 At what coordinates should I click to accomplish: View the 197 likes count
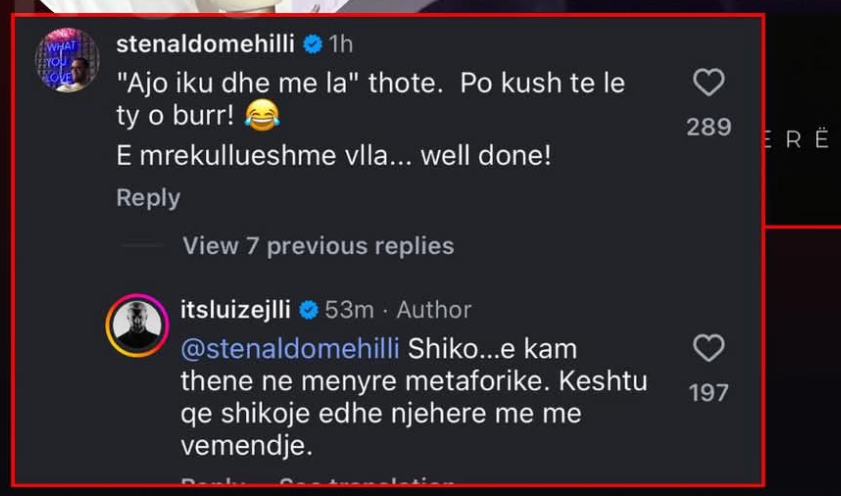coord(708,393)
